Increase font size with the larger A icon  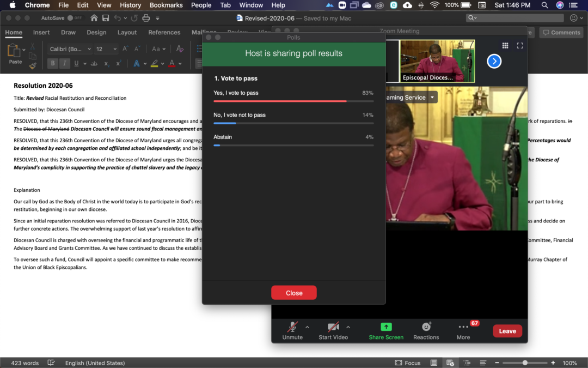(125, 49)
